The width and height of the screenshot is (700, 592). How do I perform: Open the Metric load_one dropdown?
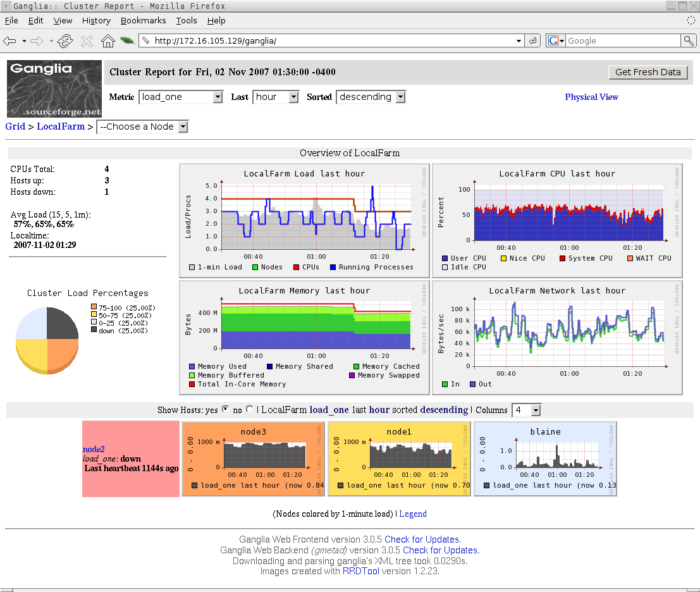180,97
